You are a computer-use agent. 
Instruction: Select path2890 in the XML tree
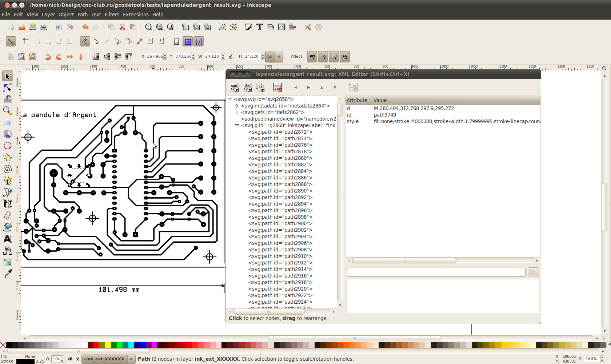tap(280, 191)
